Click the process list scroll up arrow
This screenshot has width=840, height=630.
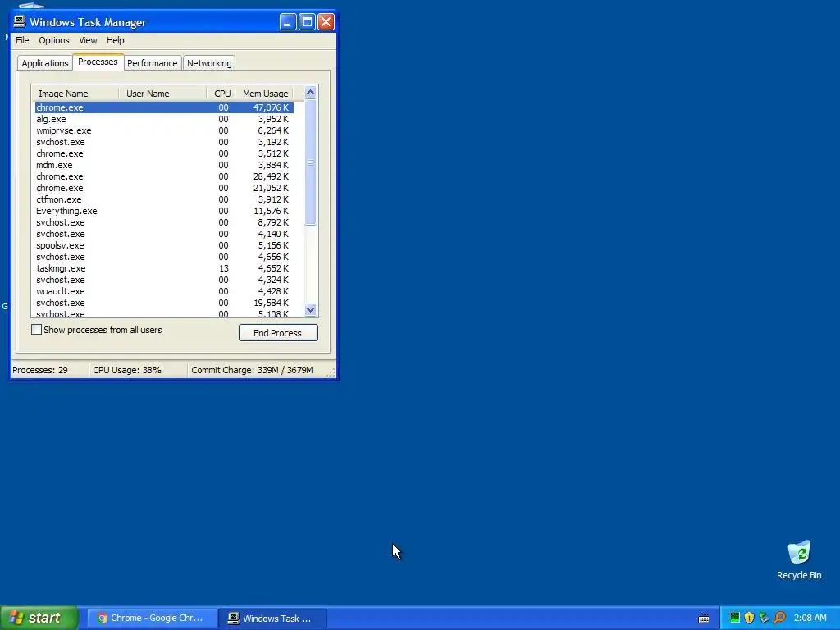point(310,93)
